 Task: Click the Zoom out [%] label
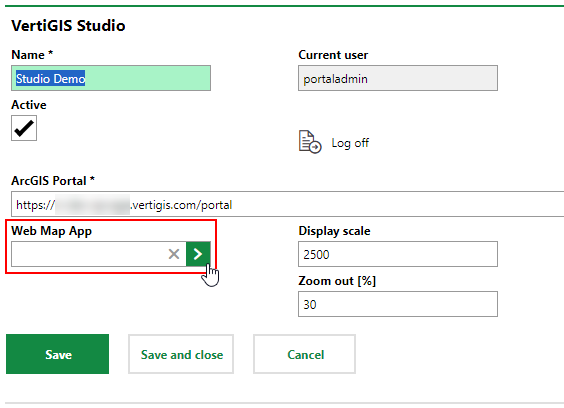click(337, 281)
